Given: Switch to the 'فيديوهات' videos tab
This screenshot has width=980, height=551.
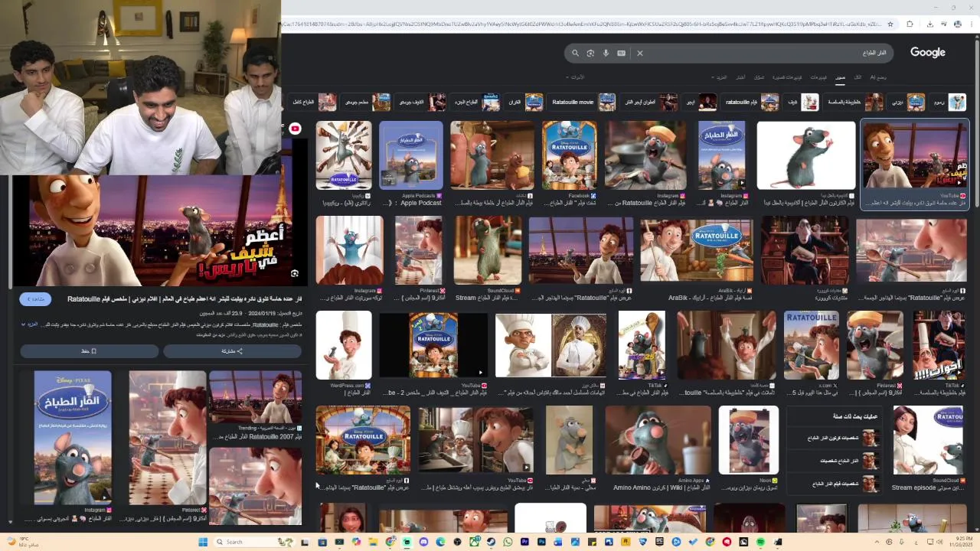Looking at the screenshot, I should 818,77.
